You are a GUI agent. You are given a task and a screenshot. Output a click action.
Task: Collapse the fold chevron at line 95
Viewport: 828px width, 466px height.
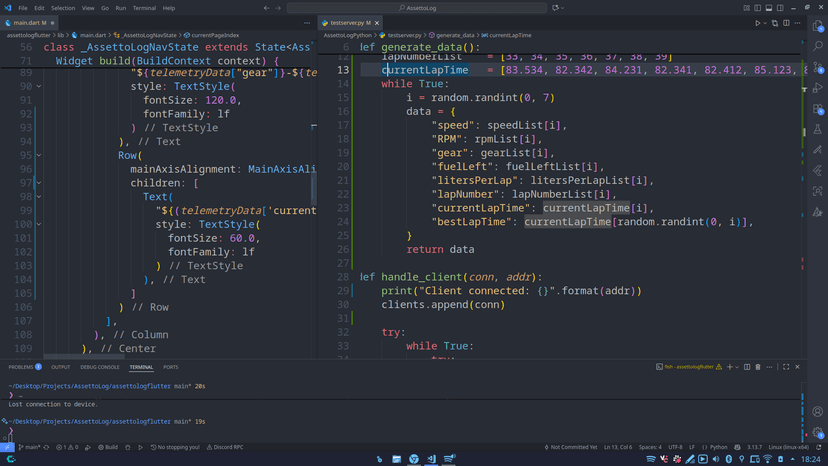[39, 156]
